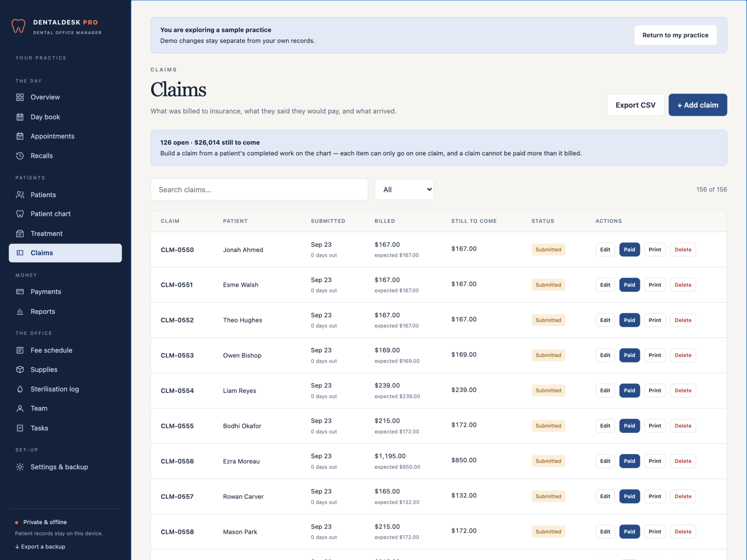The height and width of the screenshot is (560, 747).
Task: Click the STILL TO COME column header
Action: [474, 221]
